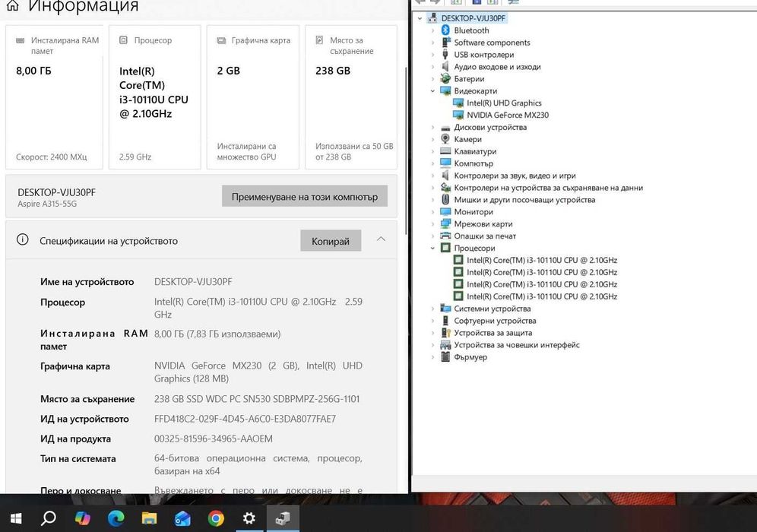Click the SSD WDC PC SN530 storage value
Image resolution: width=757 pixels, height=532 pixels.
pos(257,399)
